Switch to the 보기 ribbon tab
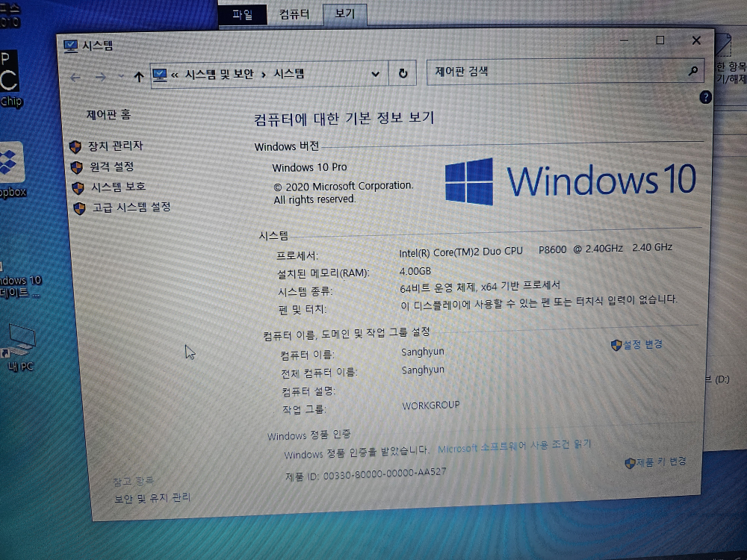Viewport: 747px width, 560px height. pyautogui.click(x=345, y=13)
